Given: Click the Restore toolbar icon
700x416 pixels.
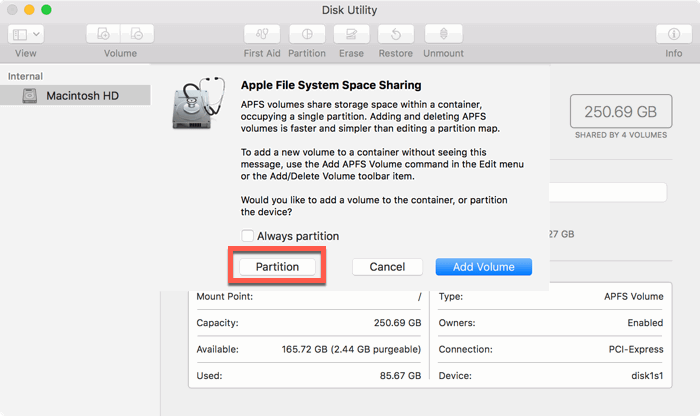Looking at the screenshot, I should coord(396,34).
